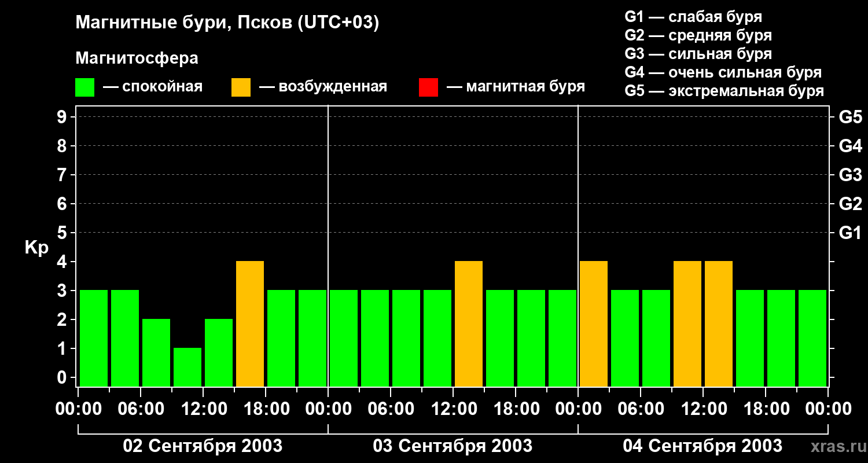This screenshot has height=463, width=868.
Task: Click the orange 12:00–15:00 bar on 04 Сентября
Action: (x=719, y=324)
